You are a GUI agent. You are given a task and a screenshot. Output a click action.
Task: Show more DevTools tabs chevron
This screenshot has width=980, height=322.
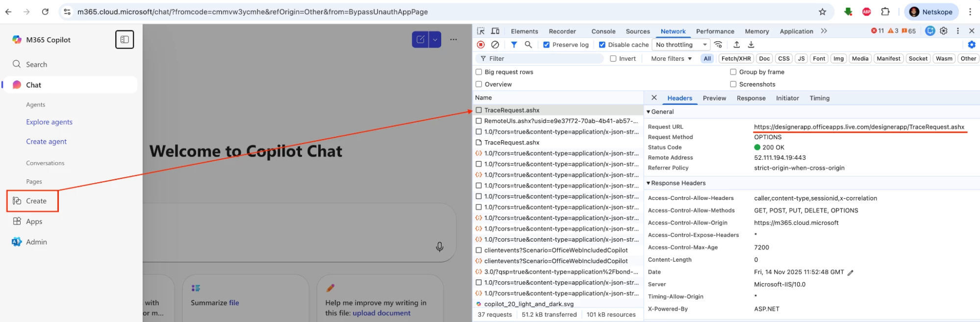click(x=824, y=31)
